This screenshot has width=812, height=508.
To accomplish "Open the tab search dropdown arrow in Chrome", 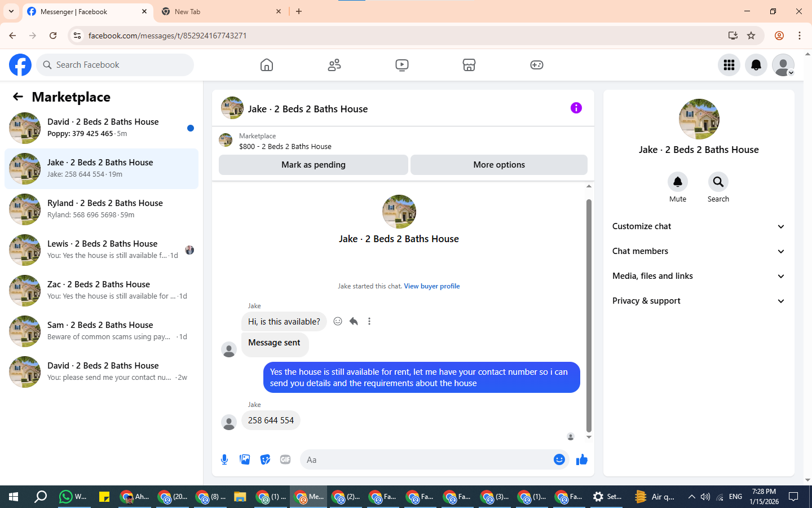I will (x=11, y=11).
